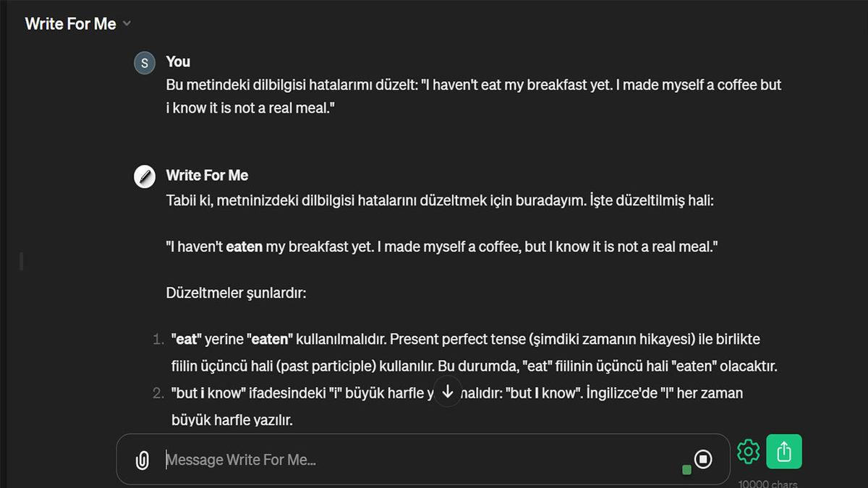
Task: Click the corrected sentence containing bold "eaten"
Action: (x=441, y=247)
